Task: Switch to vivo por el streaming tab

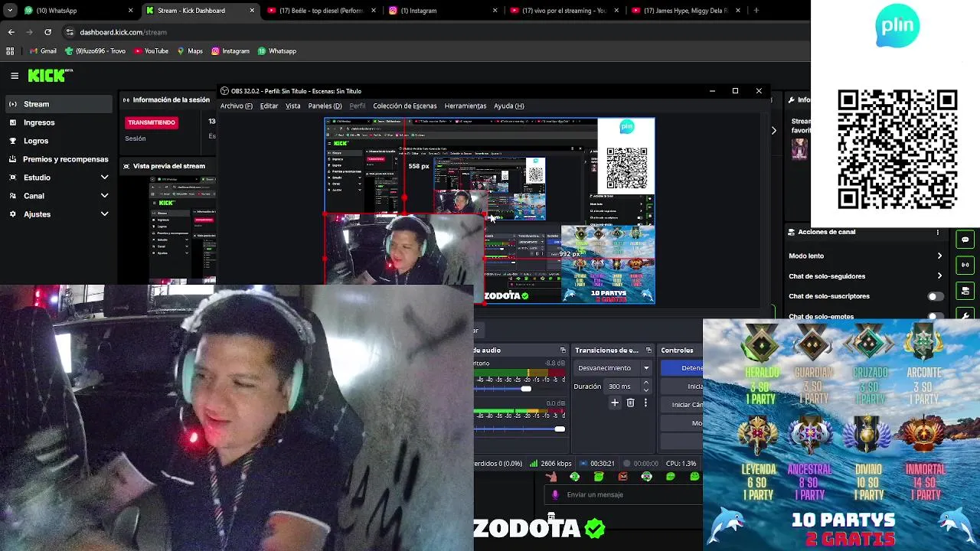Action: point(563,11)
